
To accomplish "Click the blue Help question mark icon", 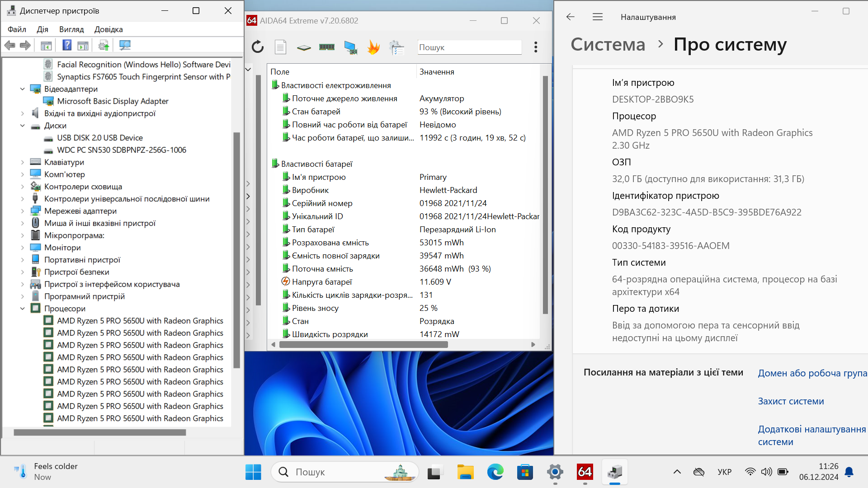I will point(67,45).
